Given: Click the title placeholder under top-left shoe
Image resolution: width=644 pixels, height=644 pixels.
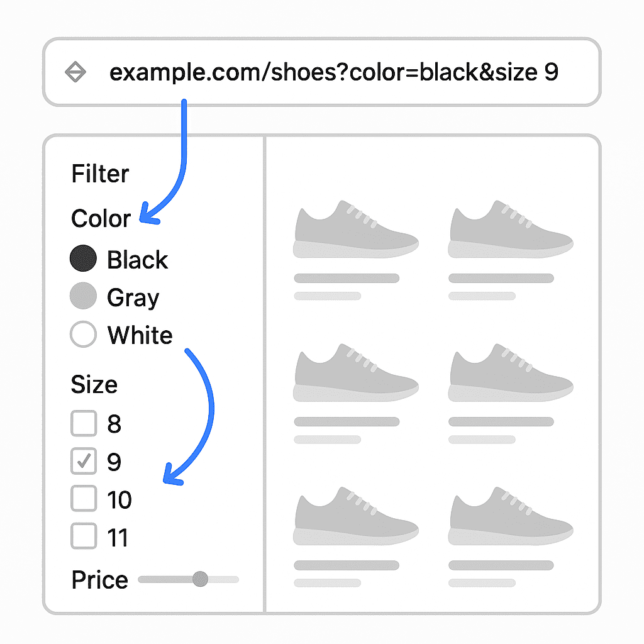Looking at the screenshot, I should 347,278.
